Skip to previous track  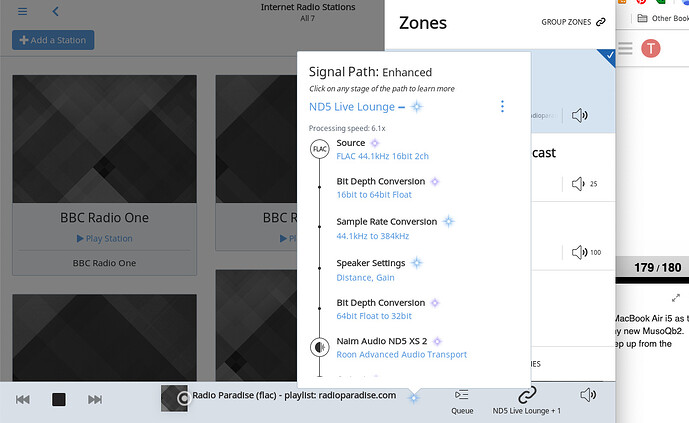point(22,399)
